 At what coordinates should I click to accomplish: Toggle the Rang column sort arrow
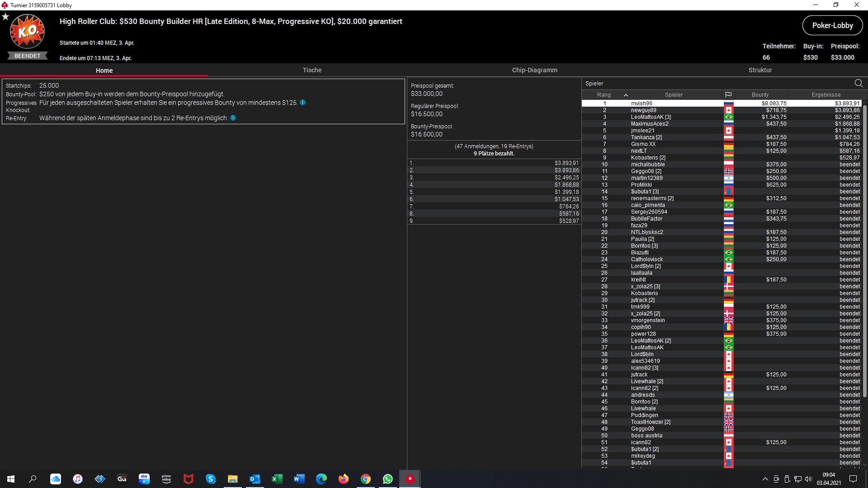click(626, 95)
